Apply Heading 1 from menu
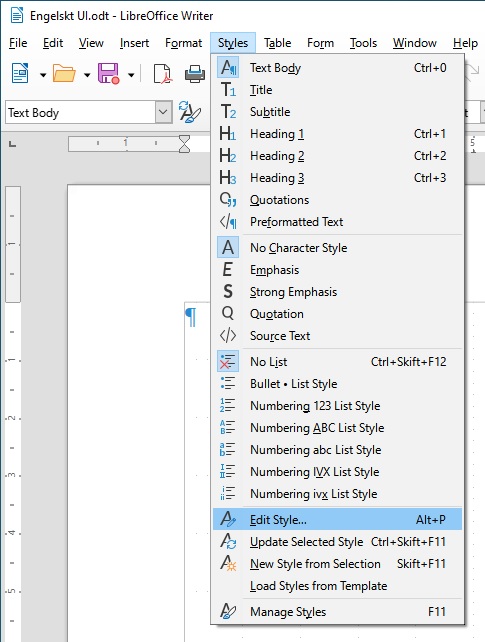 [338, 134]
